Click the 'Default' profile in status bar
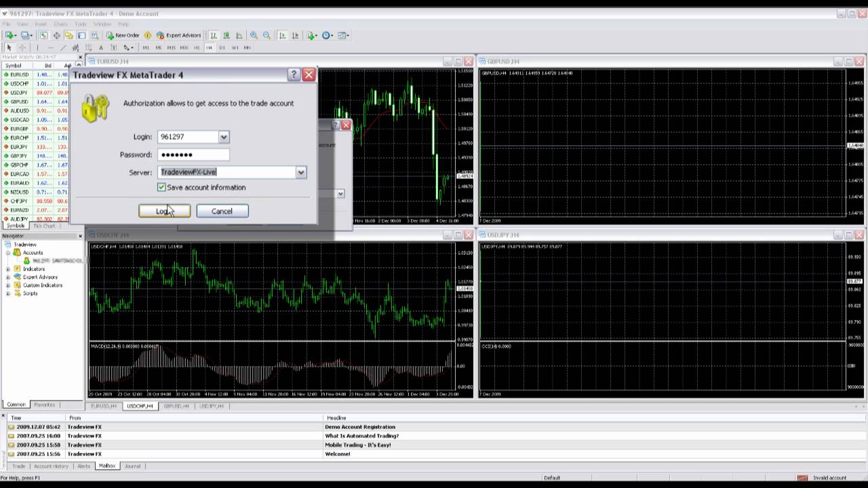The width and height of the screenshot is (868, 488). coord(552,478)
